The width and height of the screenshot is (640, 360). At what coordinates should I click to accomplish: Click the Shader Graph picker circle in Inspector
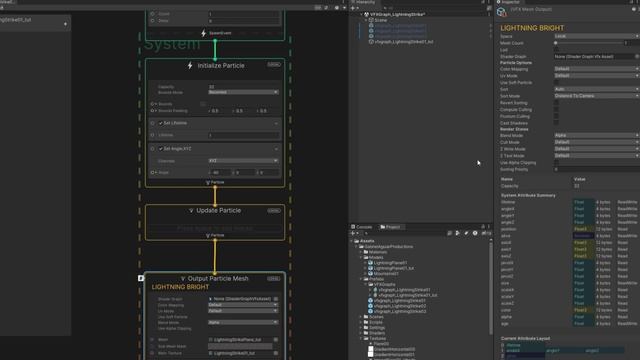click(637, 56)
